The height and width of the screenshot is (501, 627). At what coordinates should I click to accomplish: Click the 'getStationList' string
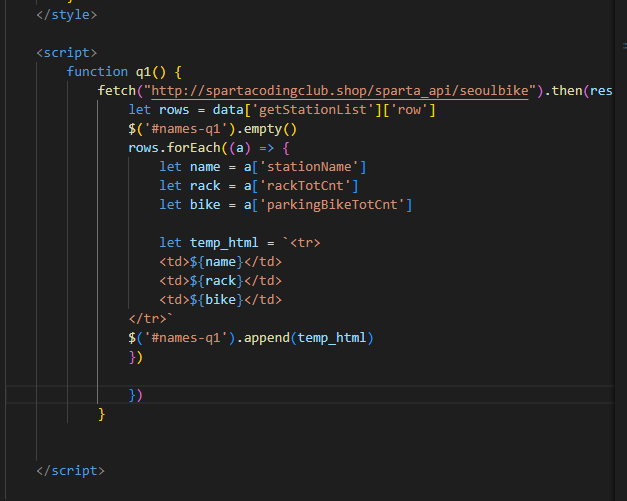click(x=313, y=110)
